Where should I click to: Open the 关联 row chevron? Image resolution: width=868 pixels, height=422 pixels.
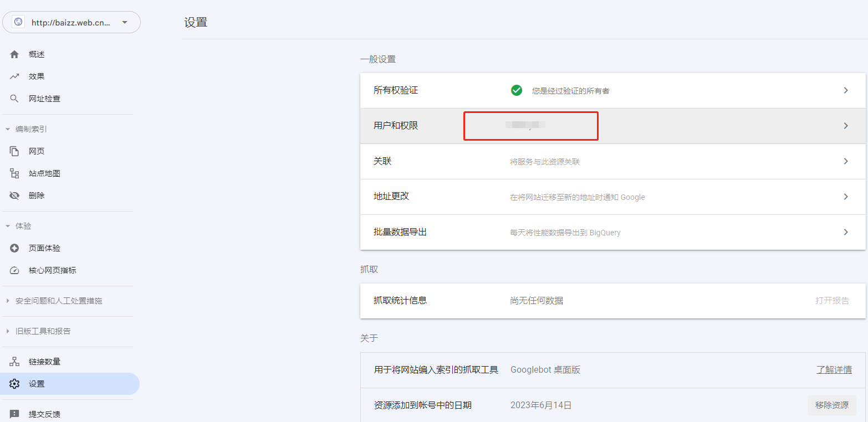click(x=846, y=161)
